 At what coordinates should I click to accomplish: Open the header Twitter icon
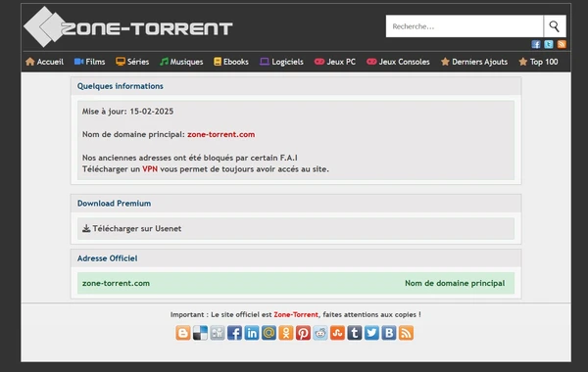click(x=549, y=44)
